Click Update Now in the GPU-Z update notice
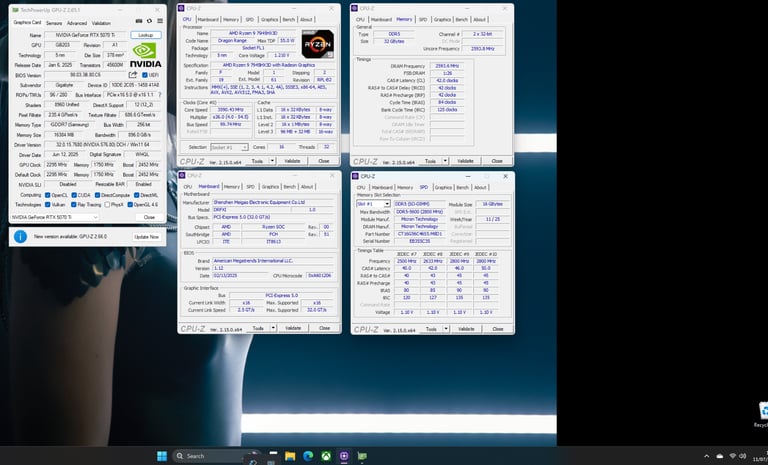The image size is (768, 465). point(147,237)
